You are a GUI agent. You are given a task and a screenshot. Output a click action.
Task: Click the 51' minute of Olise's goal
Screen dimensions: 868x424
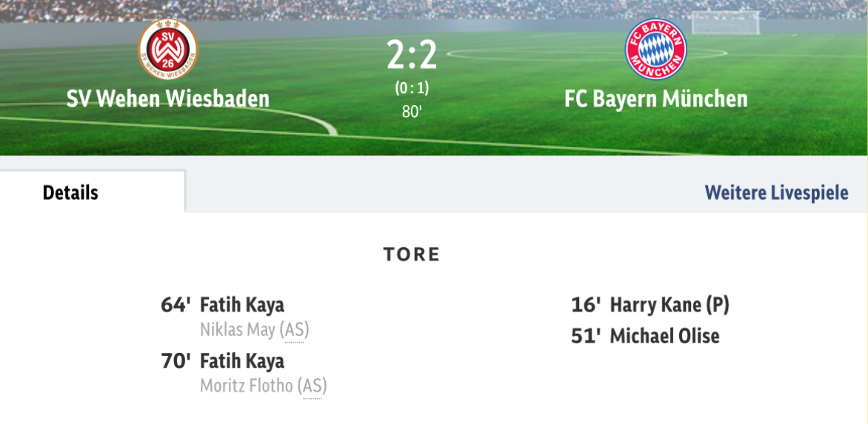pyautogui.click(x=585, y=336)
